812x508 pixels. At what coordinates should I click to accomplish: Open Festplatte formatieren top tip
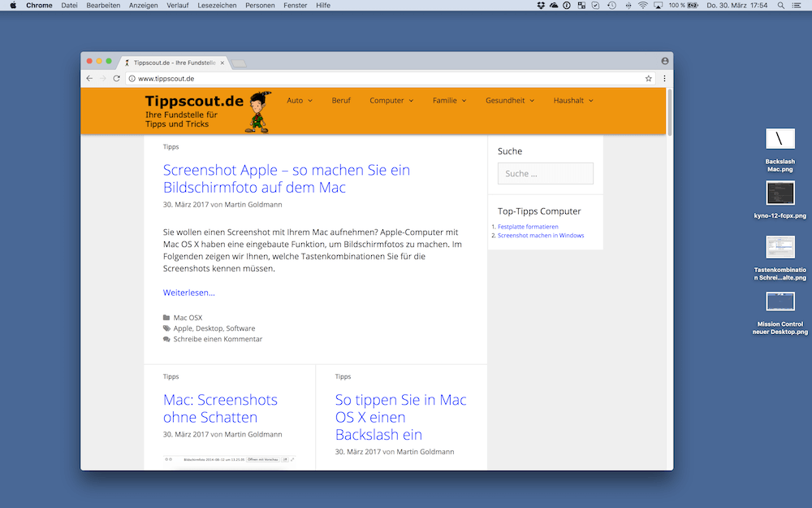pyautogui.click(x=528, y=227)
